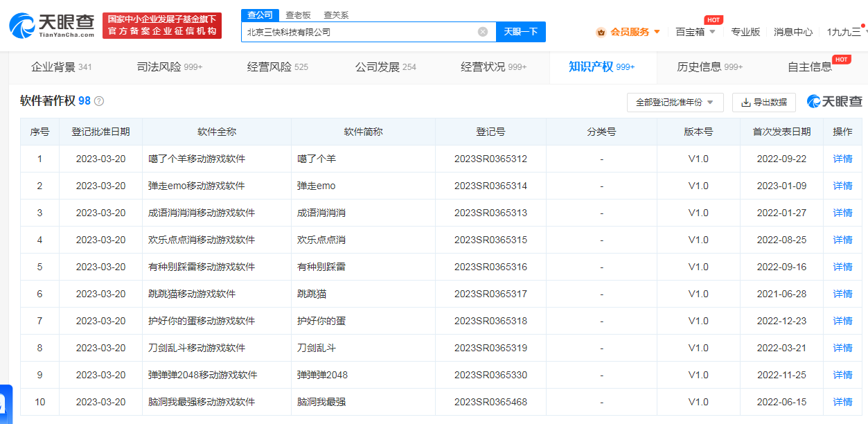Open the TianYanCha home logo

52,26
